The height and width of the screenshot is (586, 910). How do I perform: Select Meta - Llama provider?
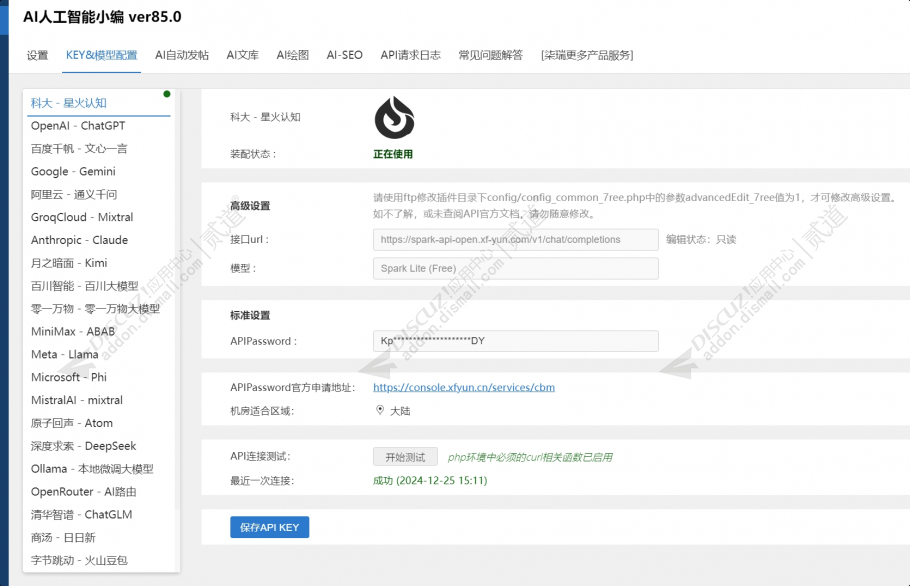click(64, 355)
